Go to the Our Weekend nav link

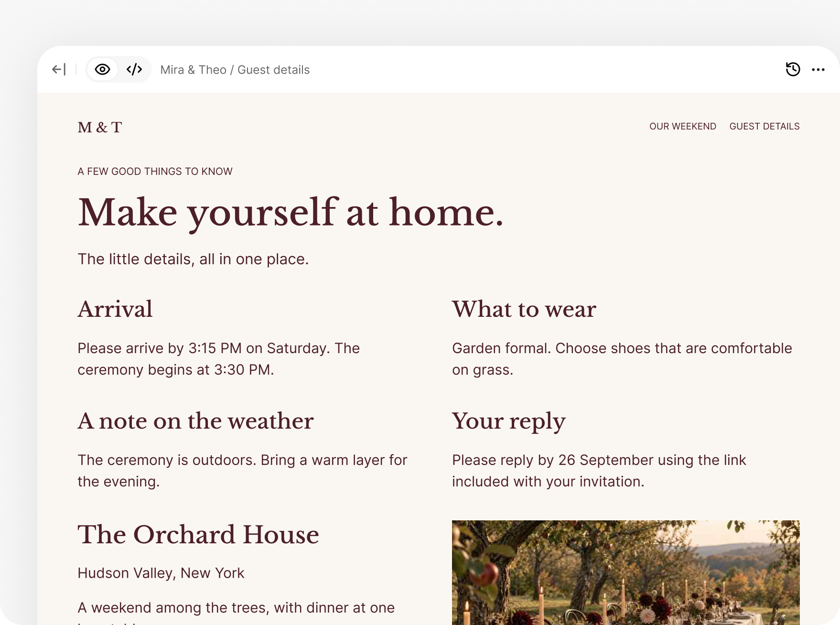682,126
